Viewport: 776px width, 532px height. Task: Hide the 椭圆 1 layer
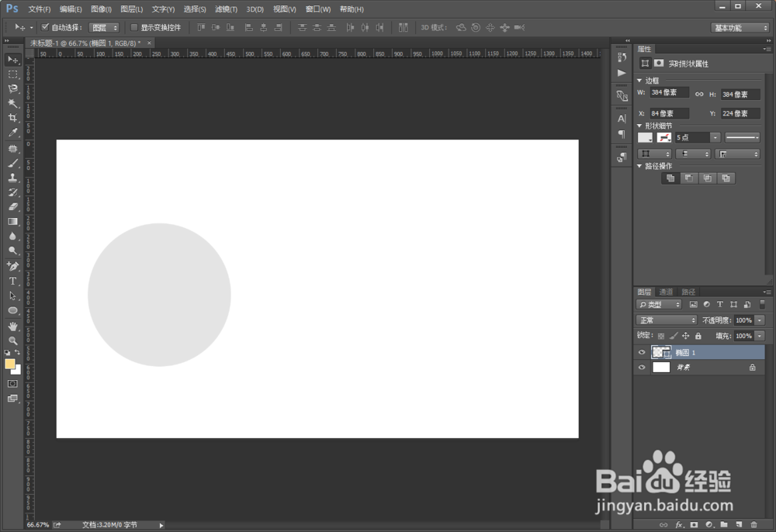coord(642,353)
